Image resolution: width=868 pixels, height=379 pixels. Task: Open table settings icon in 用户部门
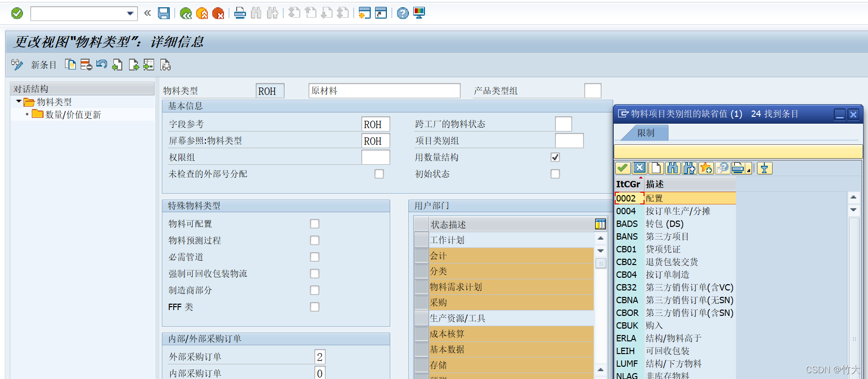point(601,224)
